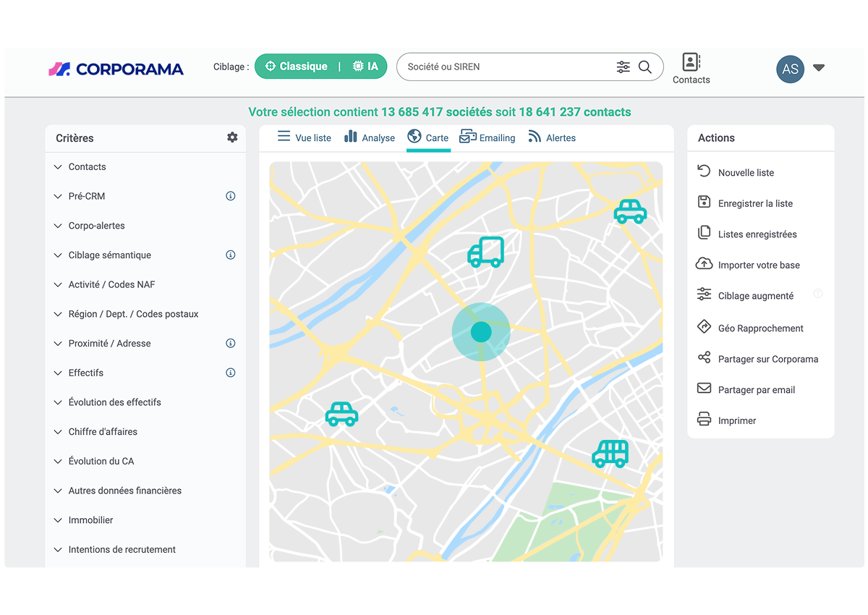Switch to Vue liste tab

click(305, 137)
